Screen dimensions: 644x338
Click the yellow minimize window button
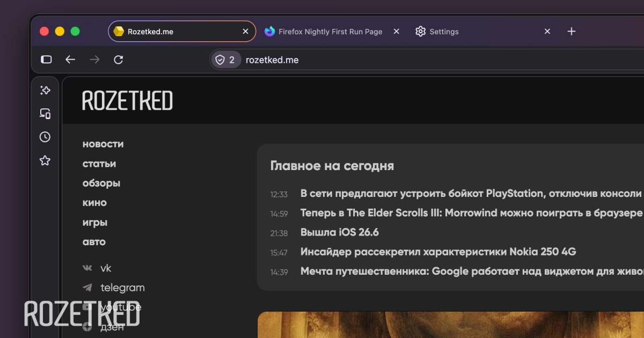click(x=60, y=32)
